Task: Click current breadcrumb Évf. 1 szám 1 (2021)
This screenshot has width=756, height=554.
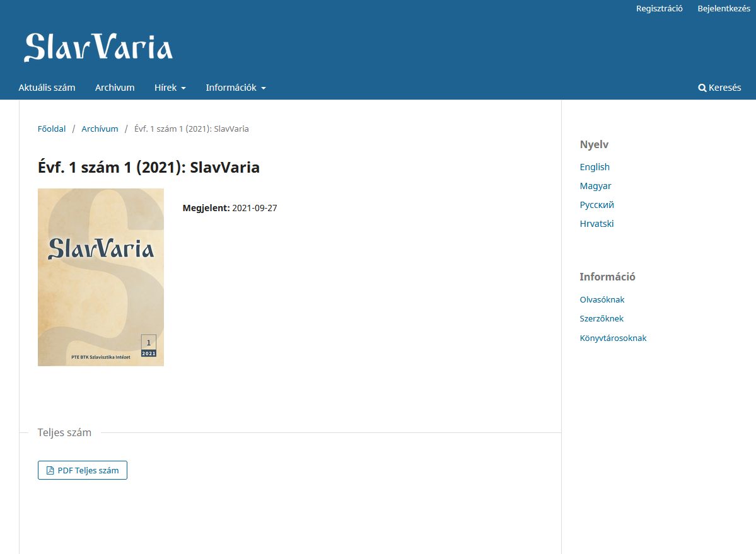Action: pos(192,129)
